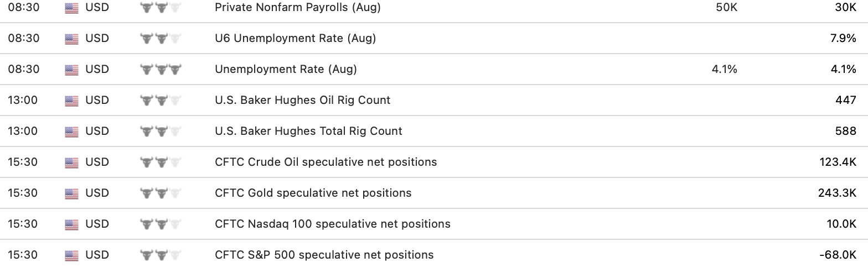Open CFTC Crude Oil speculative net positions
Image resolution: width=868 pixels, height=273 pixels.
click(326, 162)
